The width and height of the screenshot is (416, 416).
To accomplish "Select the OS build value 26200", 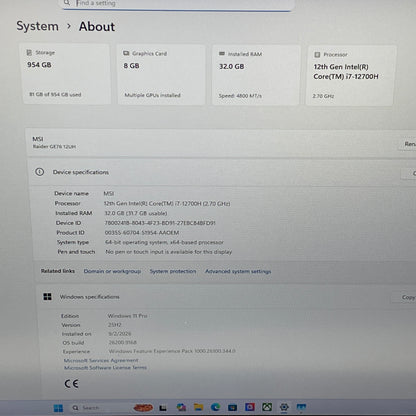I will pyautogui.click(x=122, y=342).
